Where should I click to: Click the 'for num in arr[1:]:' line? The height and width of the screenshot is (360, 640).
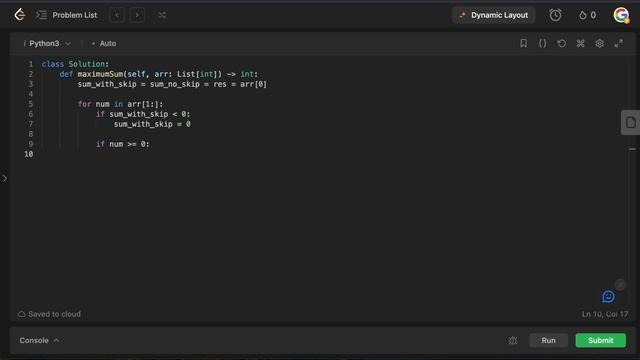point(120,104)
